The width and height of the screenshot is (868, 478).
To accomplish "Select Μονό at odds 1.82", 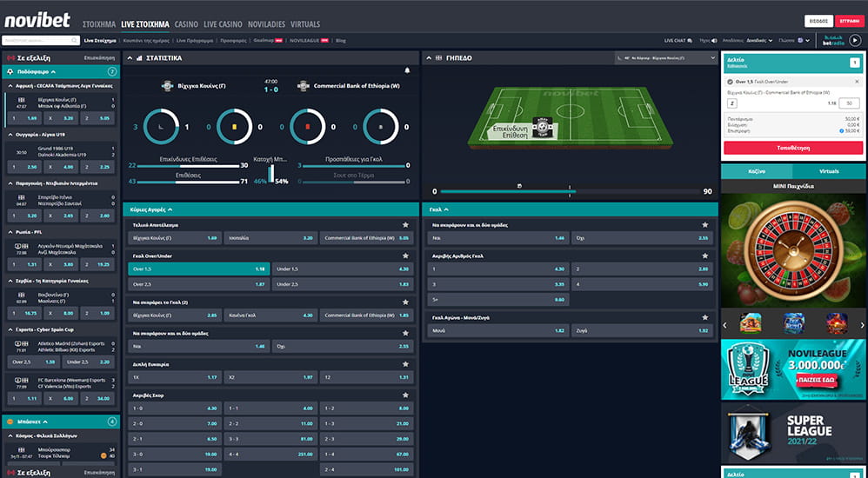I will [x=498, y=331].
